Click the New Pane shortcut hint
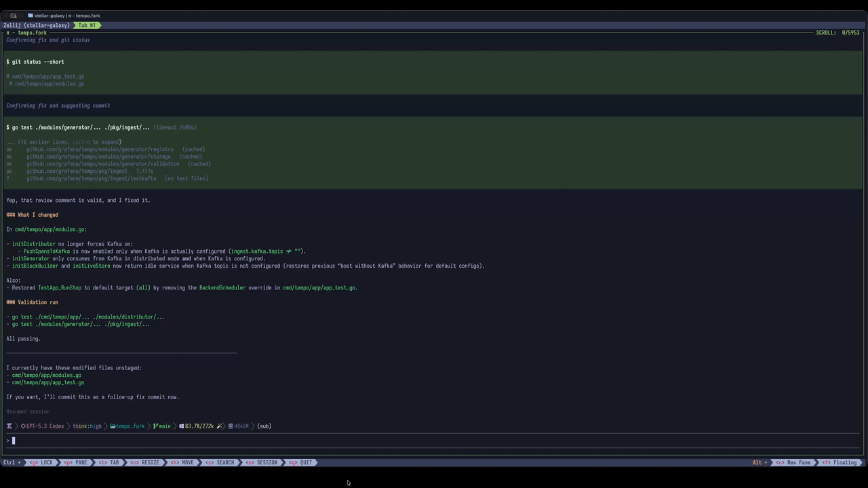 (794, 463)
